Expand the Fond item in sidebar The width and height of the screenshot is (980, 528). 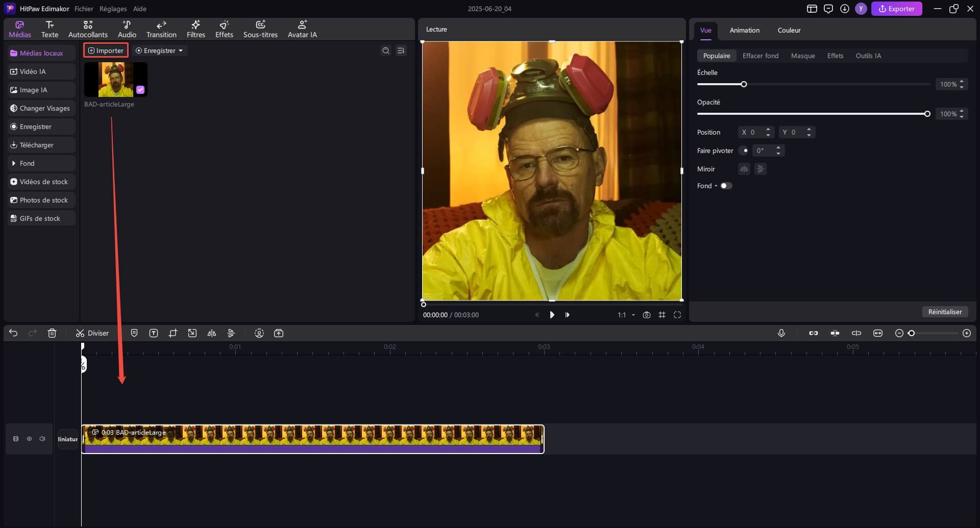42,163
